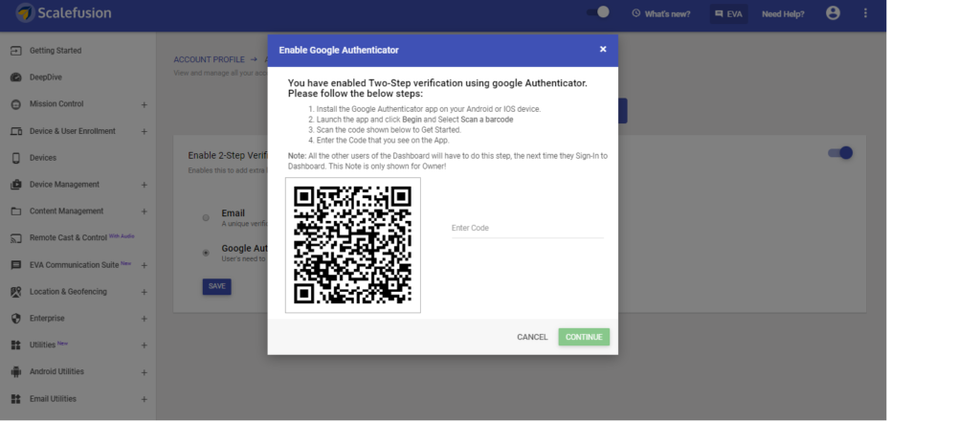Image resolution: width=980 pixels, height=423 pixels.
Task: Expand the Device Management section
Action: (x=145, y=185)
